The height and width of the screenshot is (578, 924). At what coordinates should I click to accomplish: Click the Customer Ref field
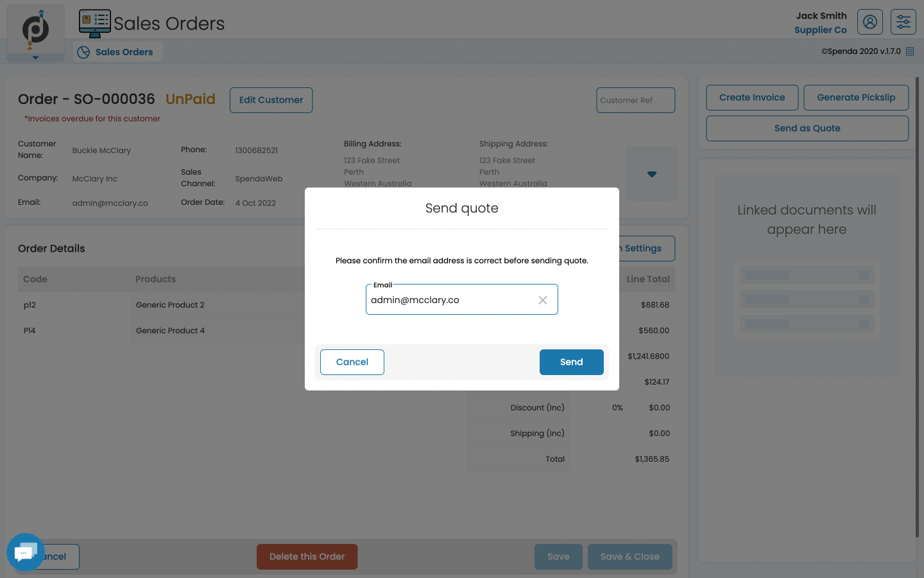point(636,100)
